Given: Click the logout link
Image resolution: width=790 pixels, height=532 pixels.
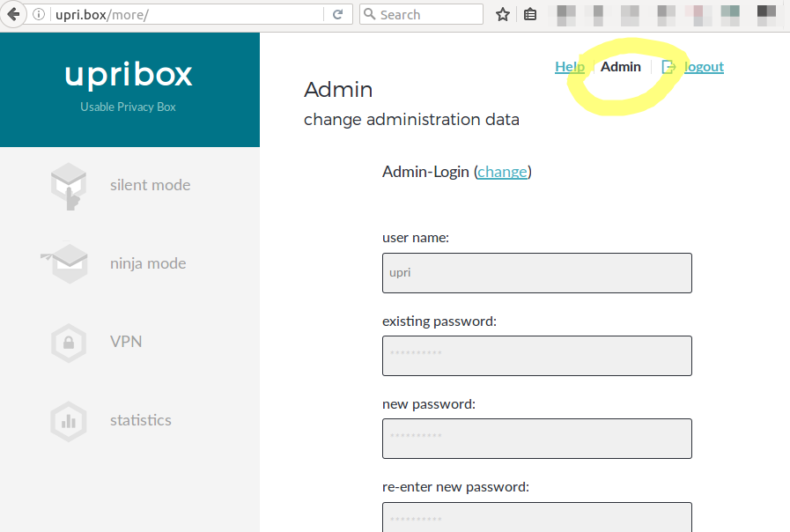Looking at the screenshot, I should (x=704, y=67).
